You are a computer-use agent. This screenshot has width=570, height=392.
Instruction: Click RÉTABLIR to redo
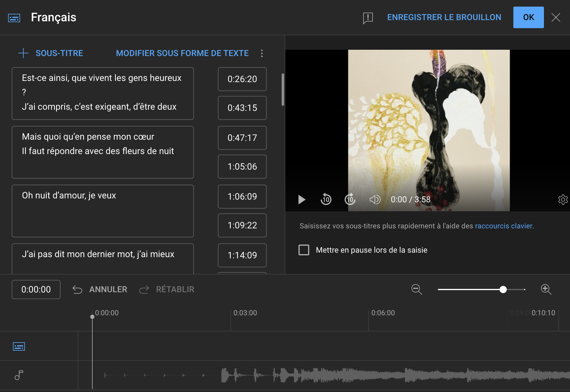[167, 290]
